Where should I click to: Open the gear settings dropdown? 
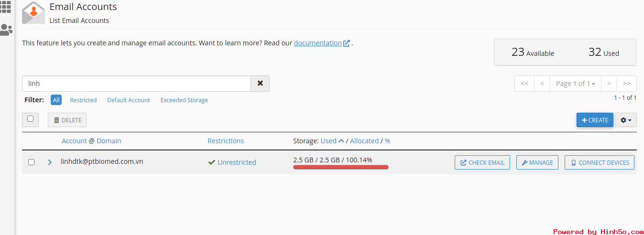pos(626,120)
